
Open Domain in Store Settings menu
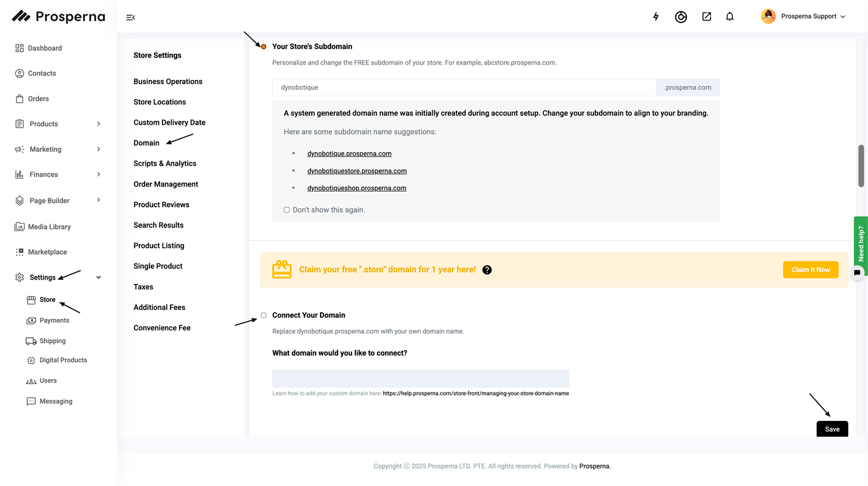[146, 143]
